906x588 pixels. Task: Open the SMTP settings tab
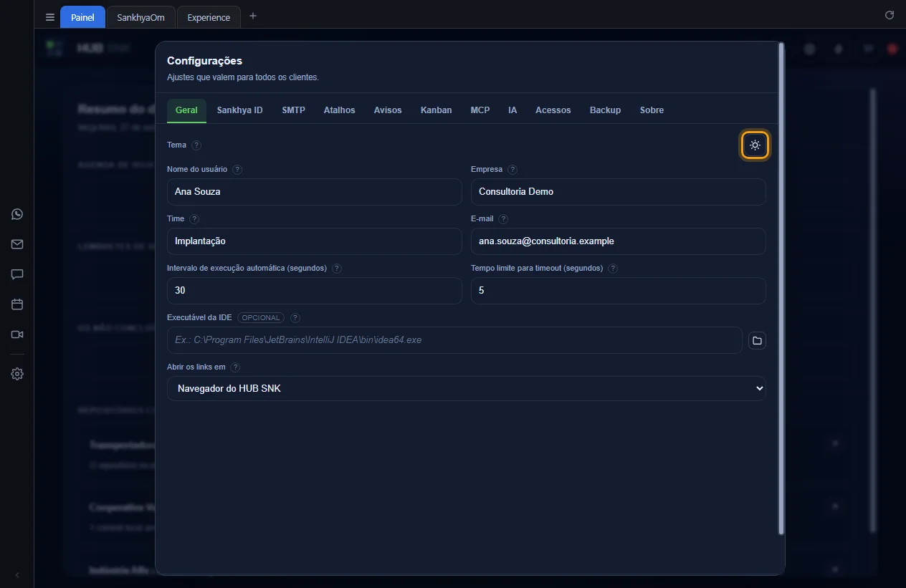293,110
